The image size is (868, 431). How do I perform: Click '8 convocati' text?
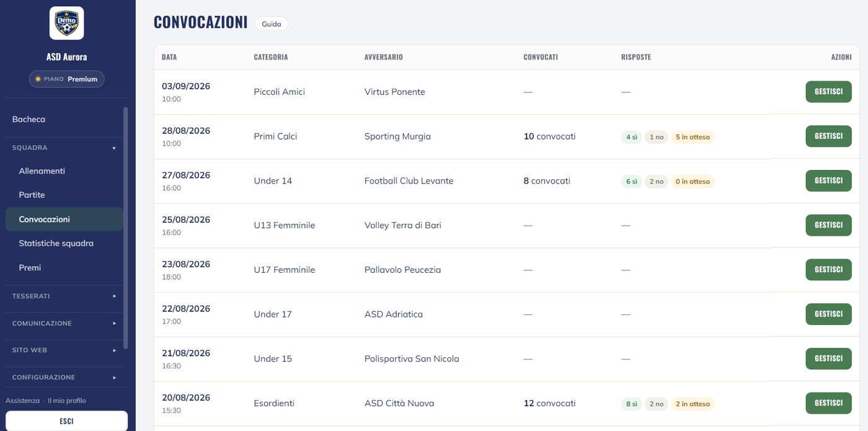547,181
